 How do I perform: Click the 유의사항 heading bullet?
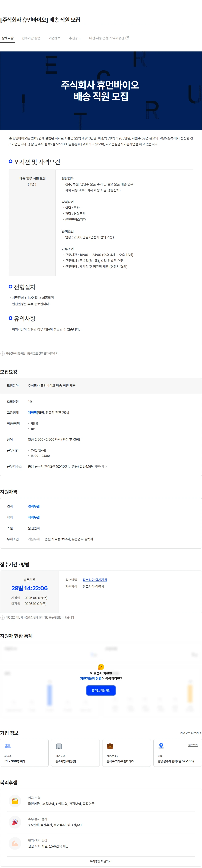[x=11, y=318]
